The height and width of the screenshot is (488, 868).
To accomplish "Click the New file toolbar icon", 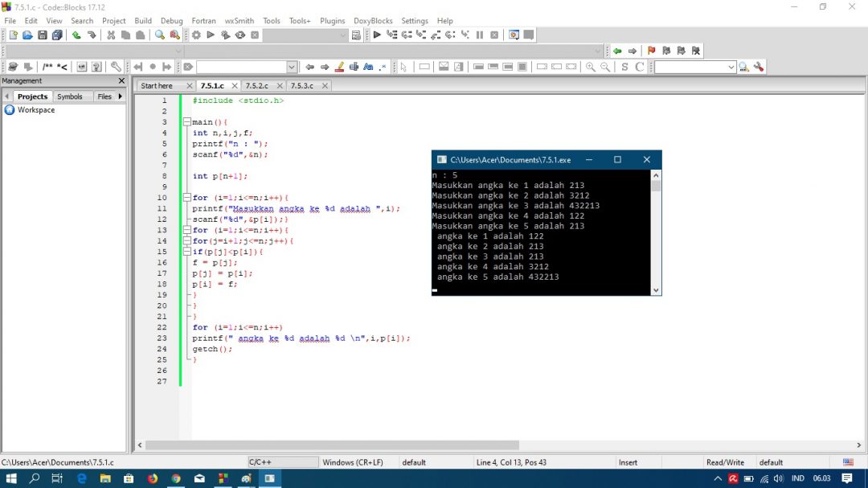I will point(13,35).
